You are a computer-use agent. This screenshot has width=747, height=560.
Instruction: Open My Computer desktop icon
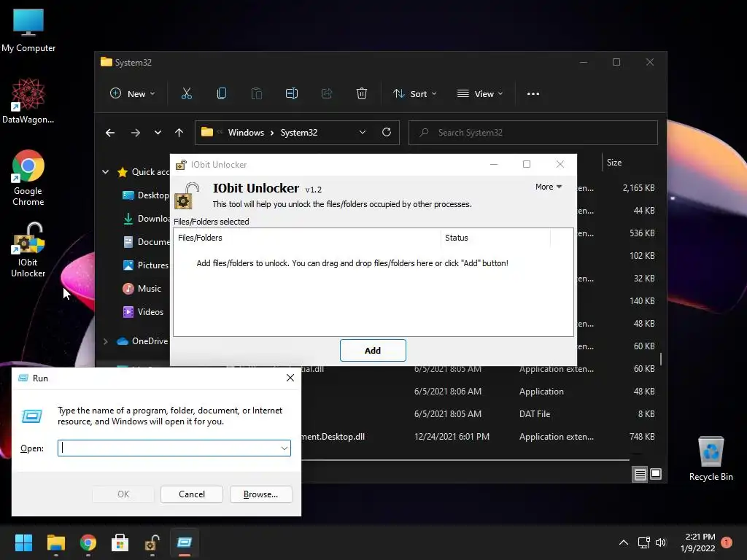(x=28, y=30)
